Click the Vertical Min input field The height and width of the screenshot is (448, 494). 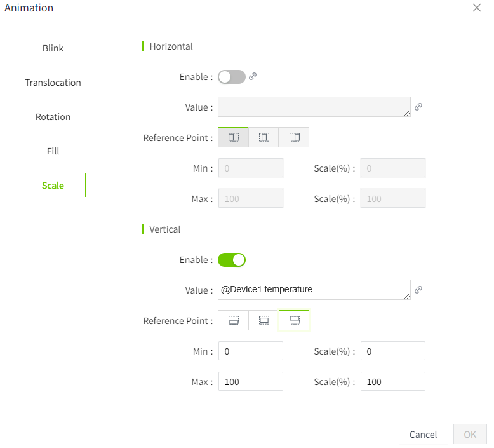[250, 351]
